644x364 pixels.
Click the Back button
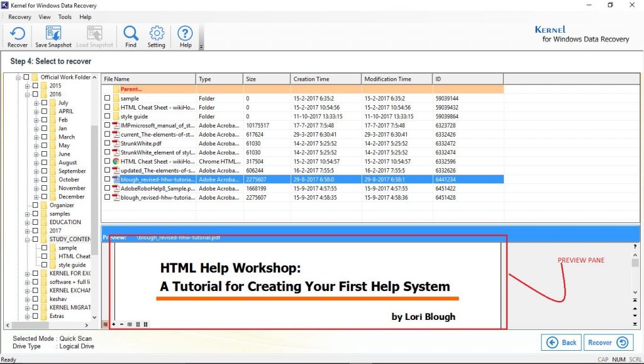point(561,342)
